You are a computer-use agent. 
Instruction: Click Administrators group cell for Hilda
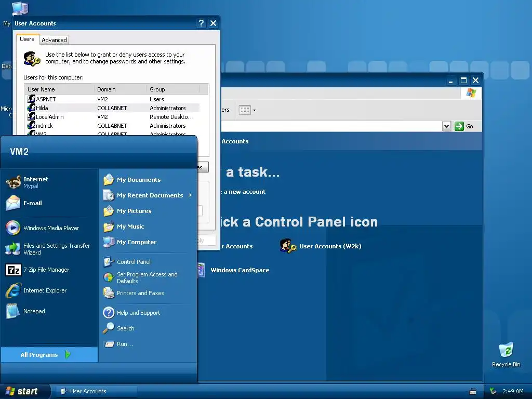[168, 108]
